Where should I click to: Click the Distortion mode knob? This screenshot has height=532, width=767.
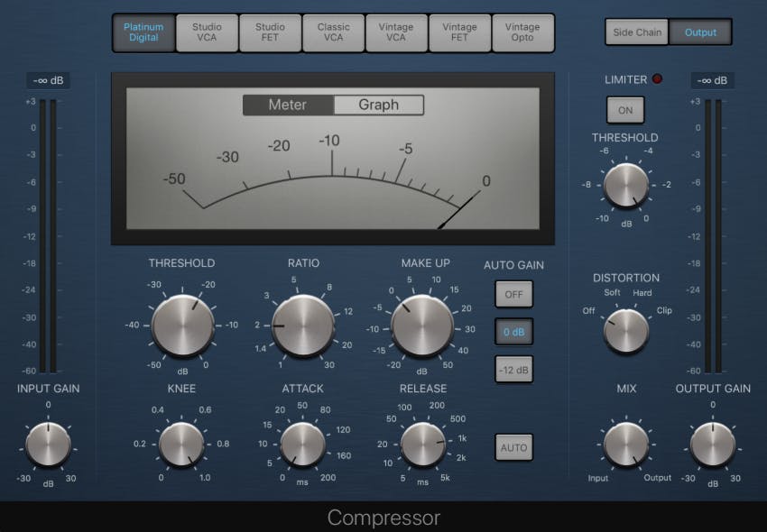click(x=625, y=330)
